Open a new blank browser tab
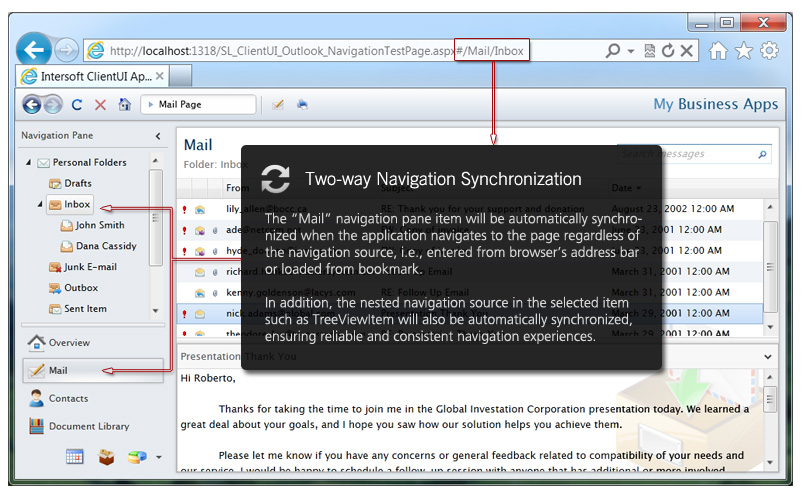 pyautogui.click(x=180, y=76)
